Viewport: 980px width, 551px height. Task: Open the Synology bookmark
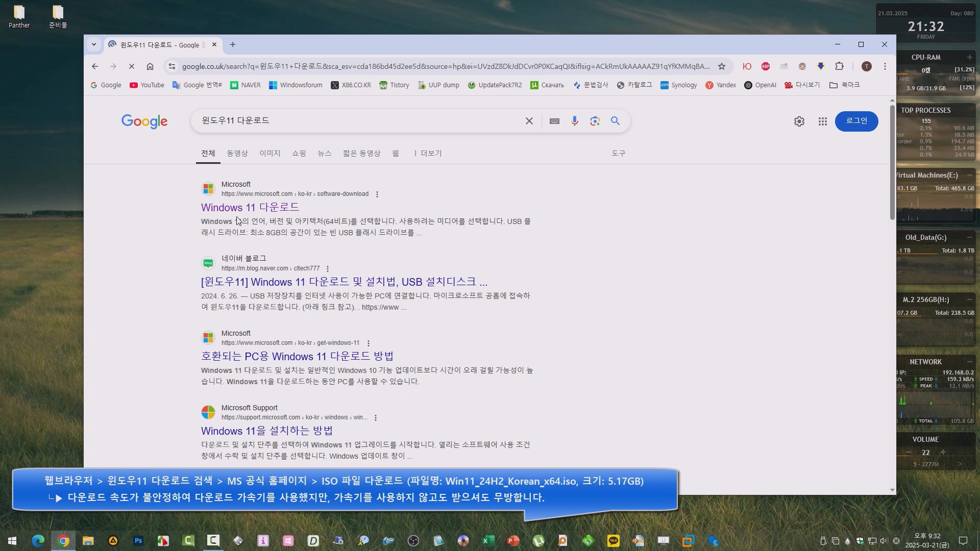[x=678, y=85]
